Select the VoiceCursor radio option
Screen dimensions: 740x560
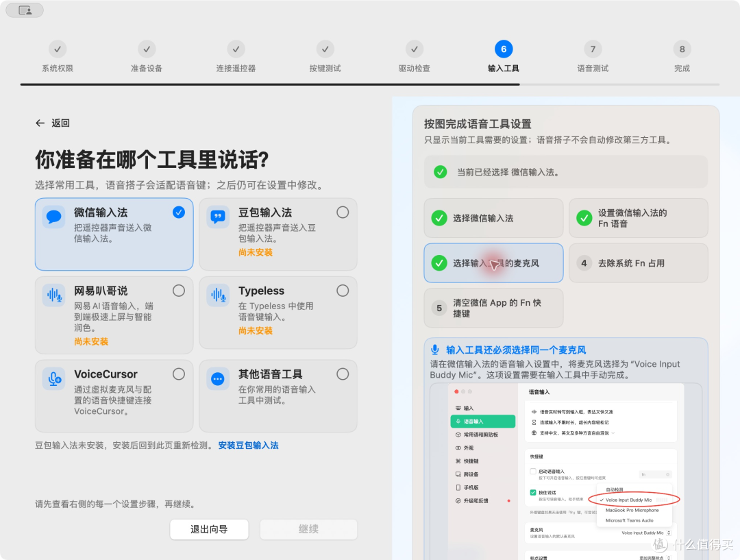point(179,374)
